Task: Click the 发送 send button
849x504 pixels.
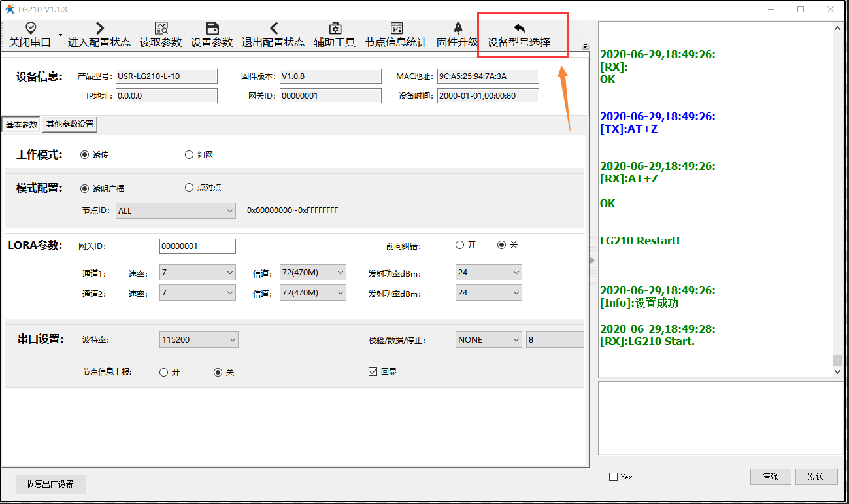Action: click(815, 477)
